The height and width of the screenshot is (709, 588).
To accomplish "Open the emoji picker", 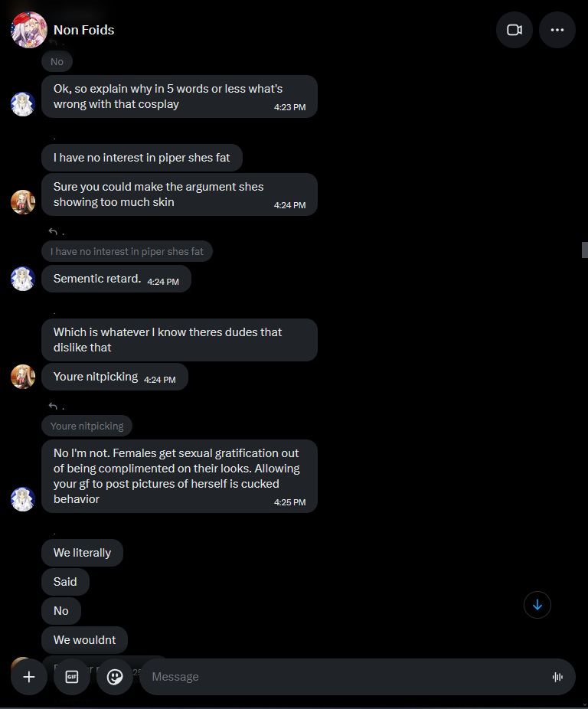I will coord(115,677).
